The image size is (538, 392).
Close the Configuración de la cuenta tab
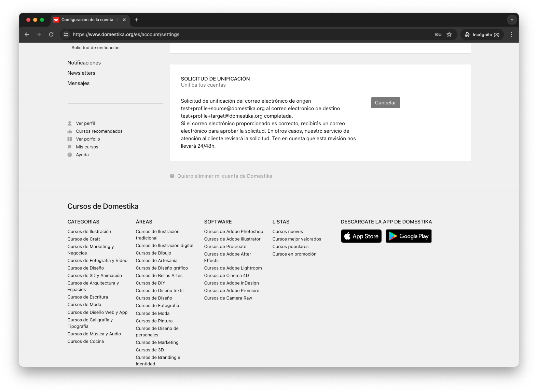(x=124, y=20)
